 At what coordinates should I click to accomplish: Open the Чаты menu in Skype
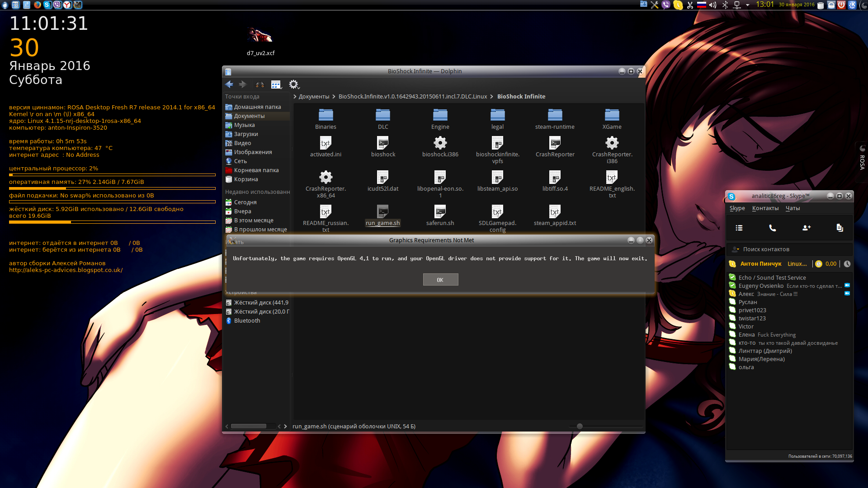[793, 208]
